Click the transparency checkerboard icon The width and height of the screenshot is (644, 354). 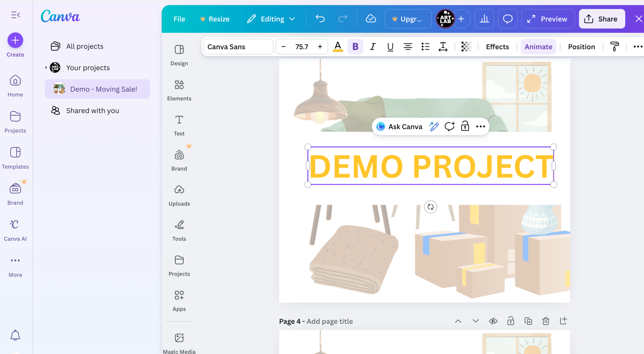tap(466, 47)
